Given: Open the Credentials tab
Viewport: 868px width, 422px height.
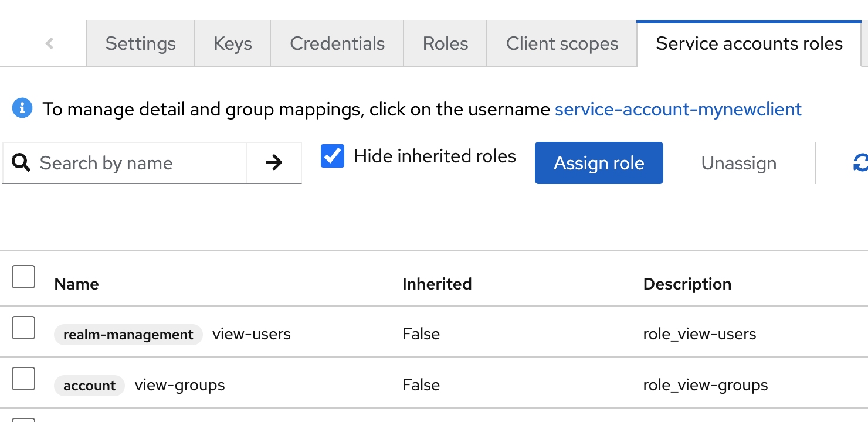Looking at the screenshot, I should pyautogui.click(x=337, y=43).
